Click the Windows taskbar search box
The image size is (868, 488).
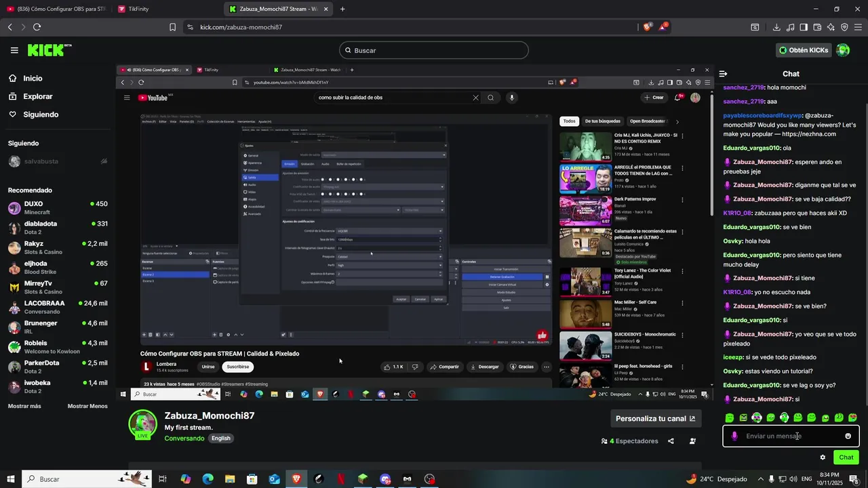(x=88, y=479)
